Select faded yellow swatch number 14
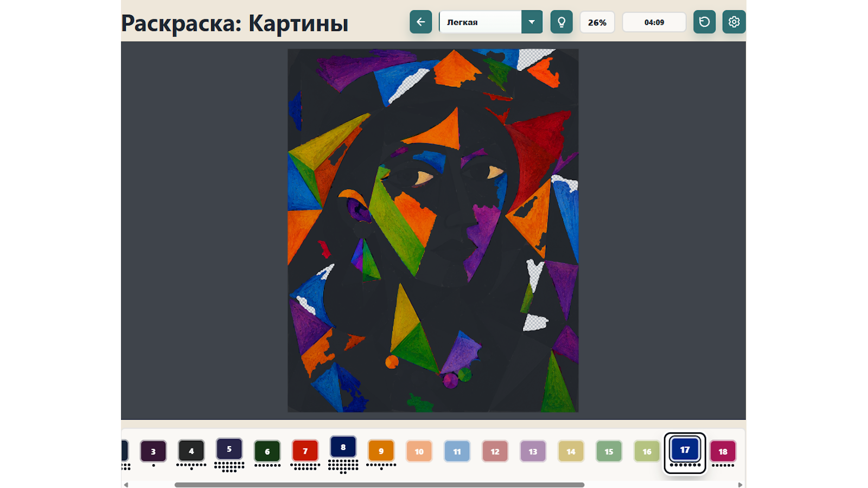The height and width of the screenshot is (488, 868). 571,451
